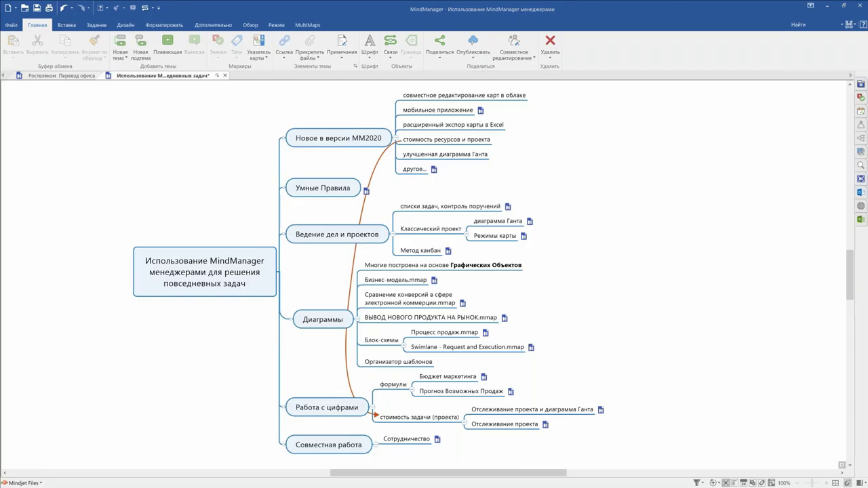The image size is (868, 488).
Task: Insert a Плавающая floating topic
Action: (167, 41)
